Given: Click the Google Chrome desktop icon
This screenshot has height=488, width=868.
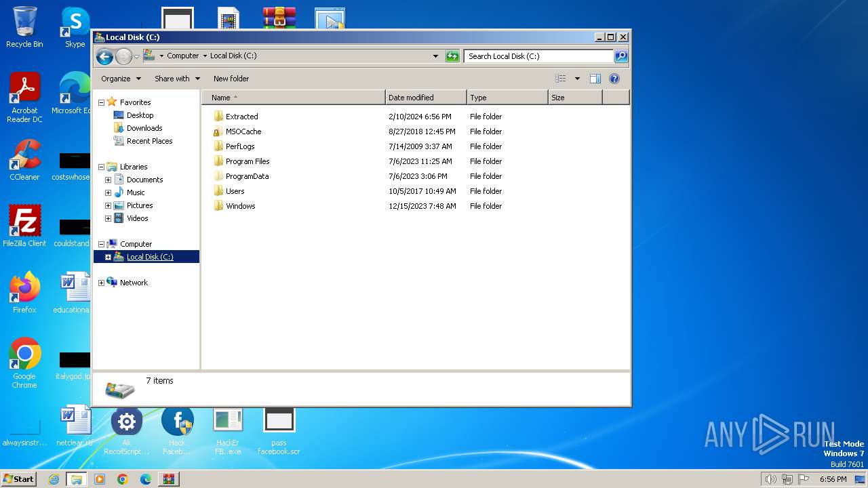Looking at the screenshot, I should click(24, 363).
